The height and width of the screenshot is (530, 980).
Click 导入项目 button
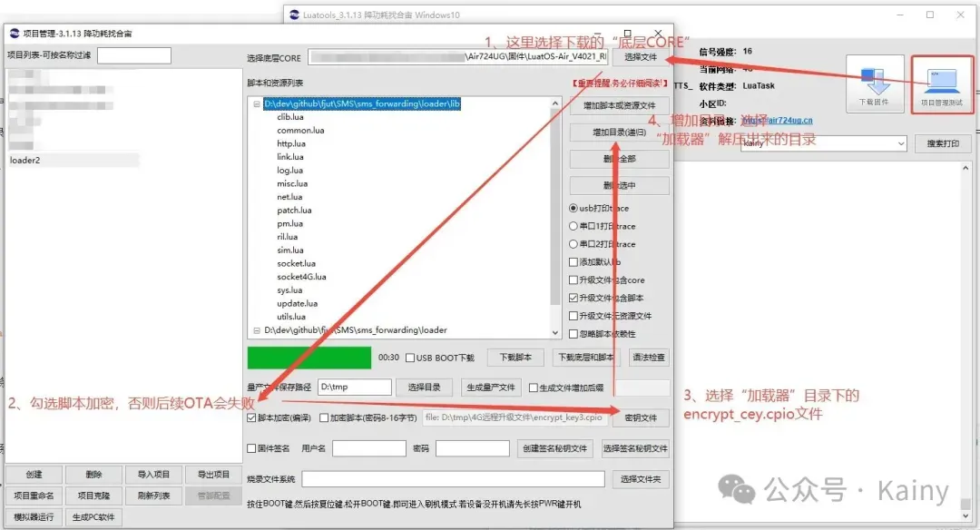pos(153,475)
